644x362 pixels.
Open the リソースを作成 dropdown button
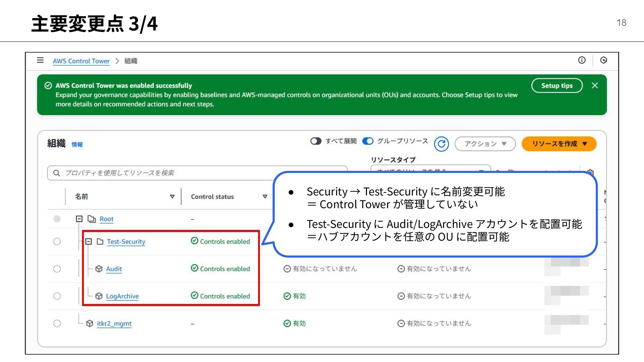click(x=559, y=144)
